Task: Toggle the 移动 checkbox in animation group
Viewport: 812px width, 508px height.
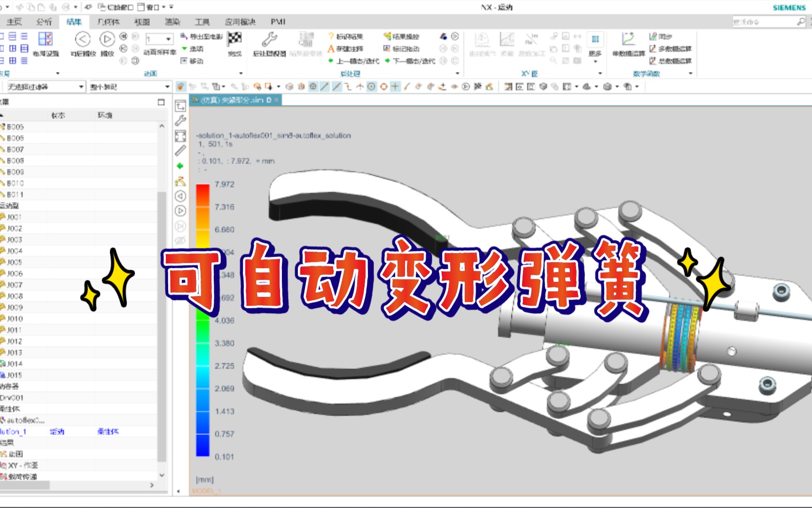Action: pos(184,61)
